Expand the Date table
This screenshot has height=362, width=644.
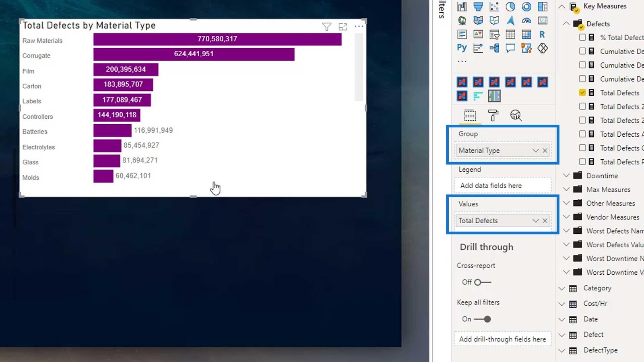[562, 319]
